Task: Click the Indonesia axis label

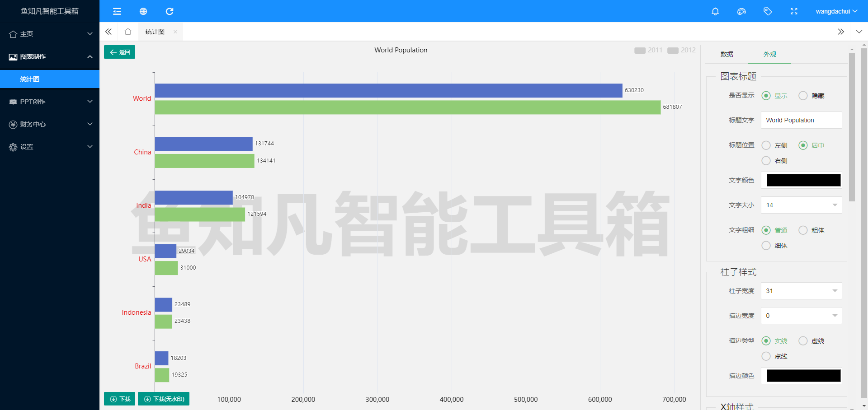Action: pyautogui.click(x=136, y=312)
